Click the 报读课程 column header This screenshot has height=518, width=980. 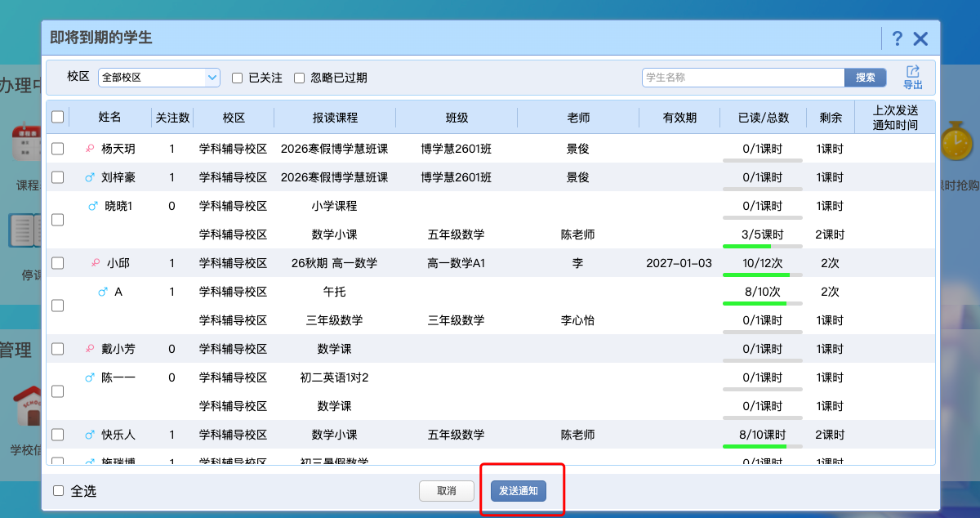tap(335, 118)
